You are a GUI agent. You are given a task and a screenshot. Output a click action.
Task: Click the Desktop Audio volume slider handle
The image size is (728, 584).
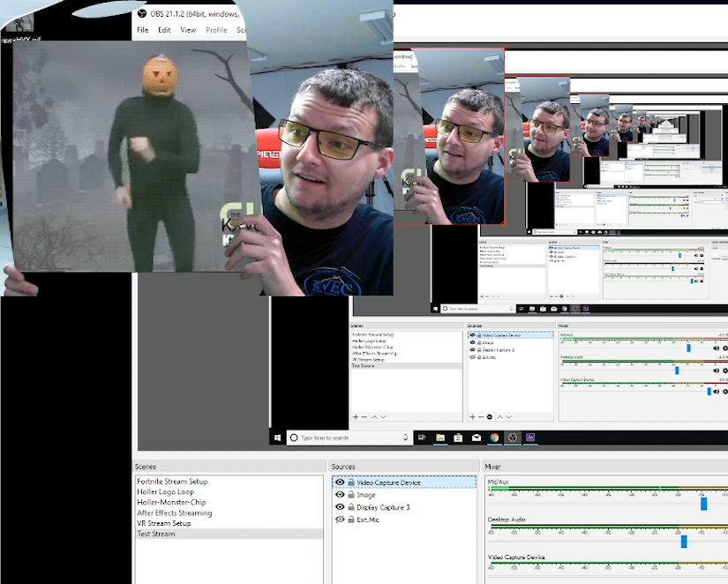point(683,541)
